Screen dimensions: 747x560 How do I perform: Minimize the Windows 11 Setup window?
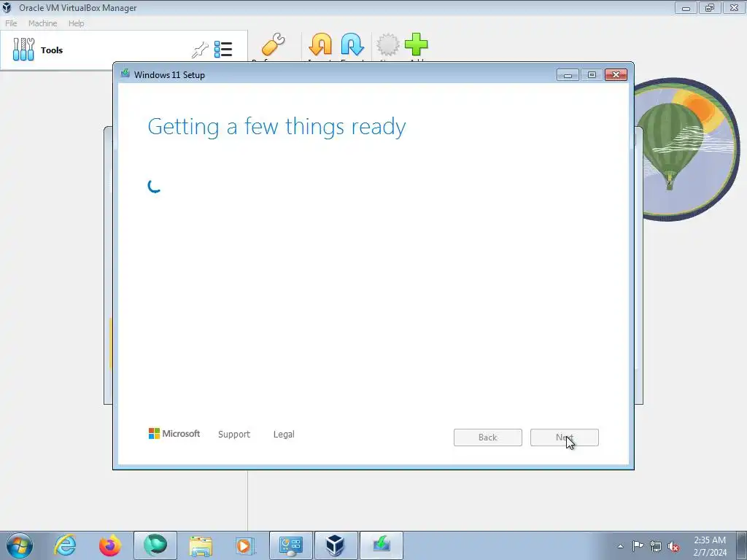coord(568,75)
